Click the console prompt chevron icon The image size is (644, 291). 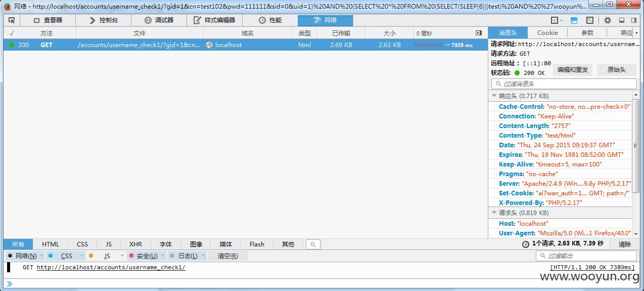click(x=9, y=283)
